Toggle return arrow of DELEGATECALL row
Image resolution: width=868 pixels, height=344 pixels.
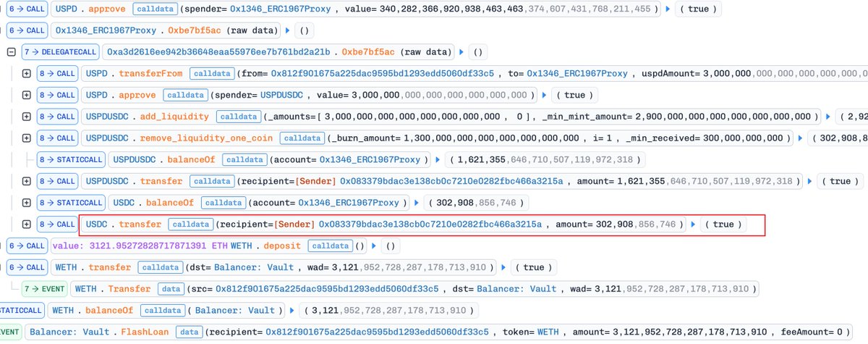tap(460, 52)
